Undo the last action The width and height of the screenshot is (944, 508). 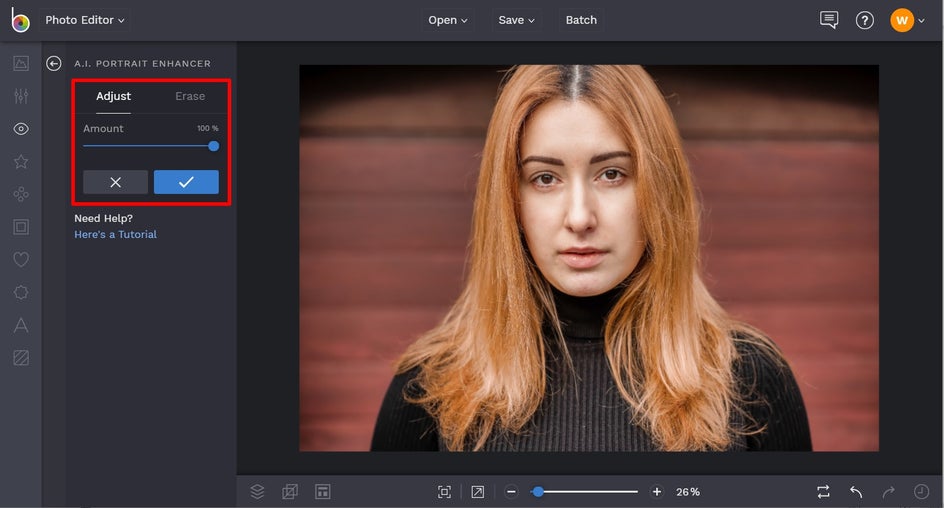(856, 492)
